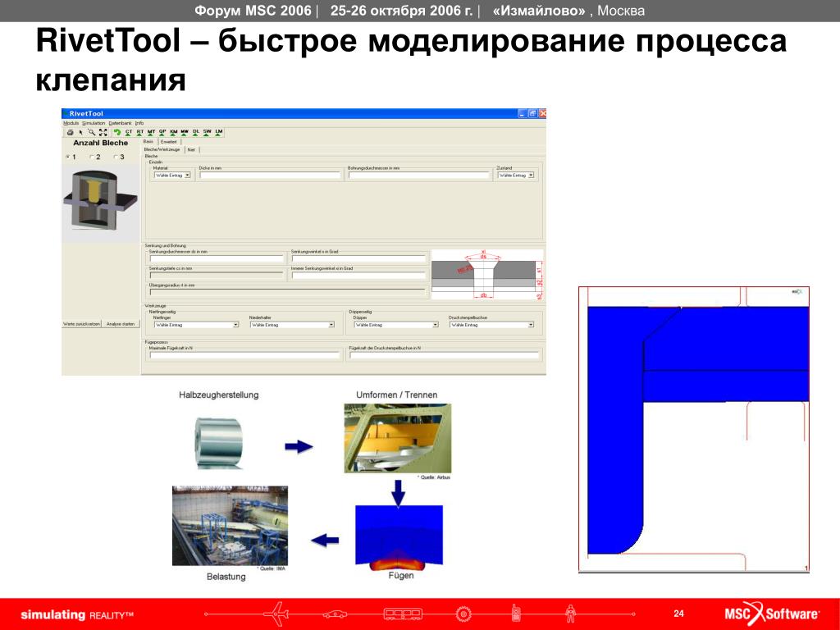Click the person figure icon in footer

point(571,614)
